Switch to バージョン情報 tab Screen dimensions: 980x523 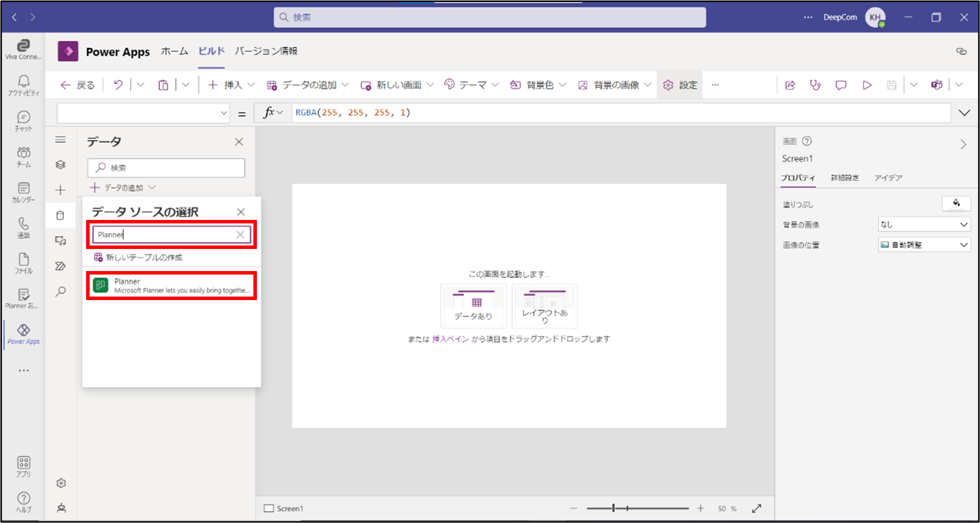coord(266,51)
